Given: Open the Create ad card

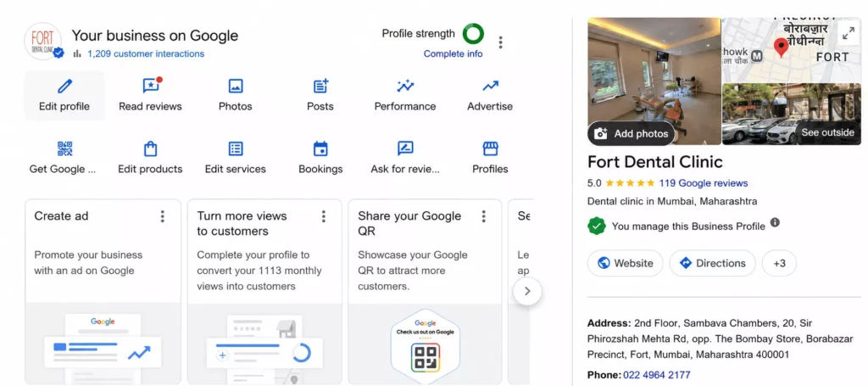Looking at the screenshot, I should coord(103,292).
